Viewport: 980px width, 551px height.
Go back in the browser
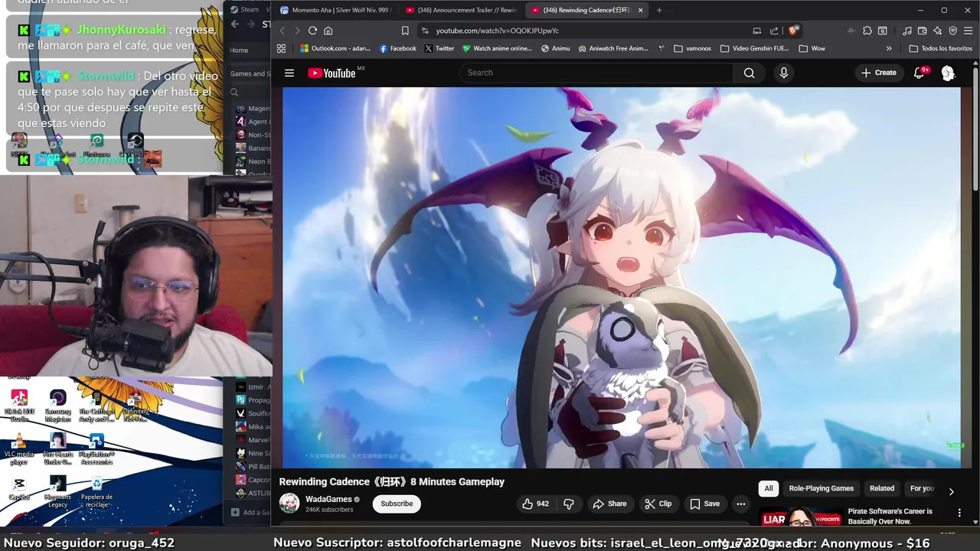[x=282, y=31]
